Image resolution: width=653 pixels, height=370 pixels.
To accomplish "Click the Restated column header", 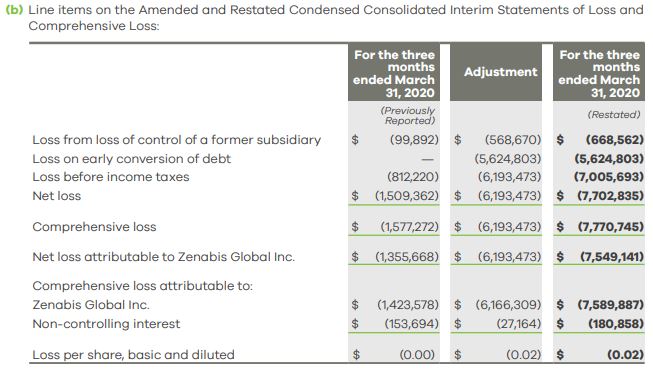I will (599, 72).
